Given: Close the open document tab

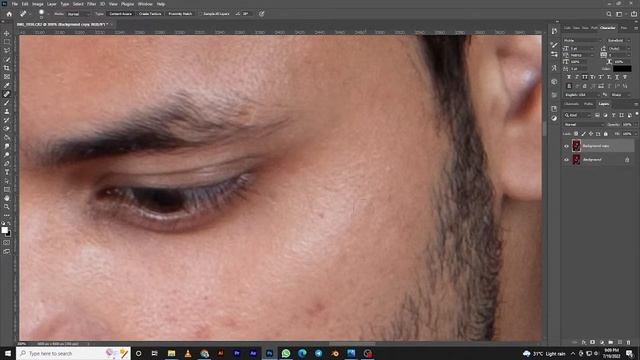Looking at the screenshot, I should tap(112, 24).
